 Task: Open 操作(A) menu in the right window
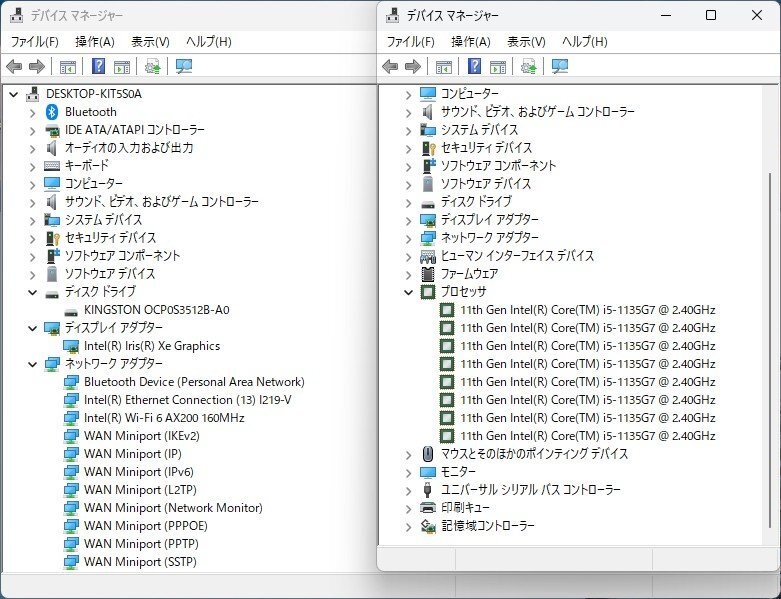pos(470,42)
